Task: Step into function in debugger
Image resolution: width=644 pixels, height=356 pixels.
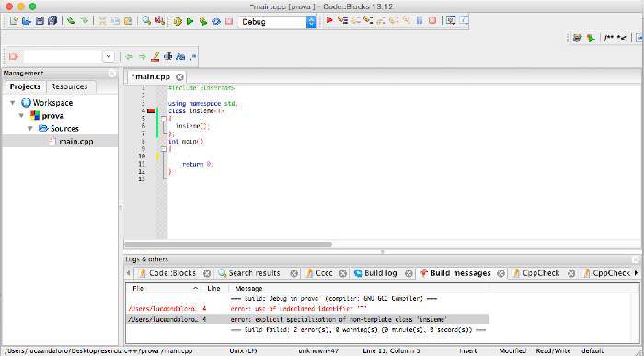Action: [x=368, y=20]
